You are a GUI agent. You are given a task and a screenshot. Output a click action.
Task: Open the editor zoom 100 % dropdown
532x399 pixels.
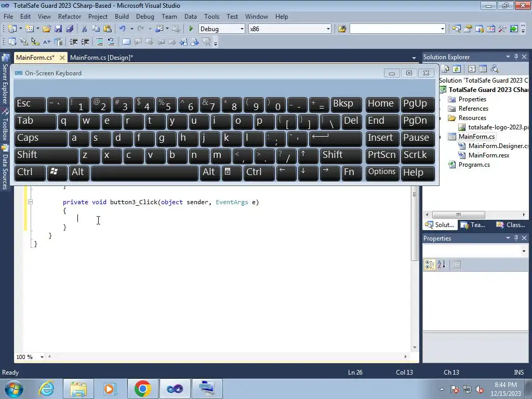tap(42, 357)
